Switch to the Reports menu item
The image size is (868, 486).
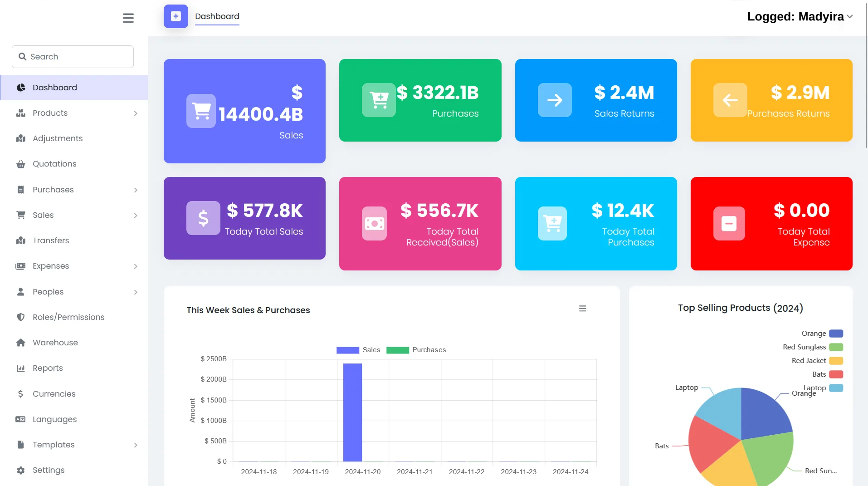(48, 368)
